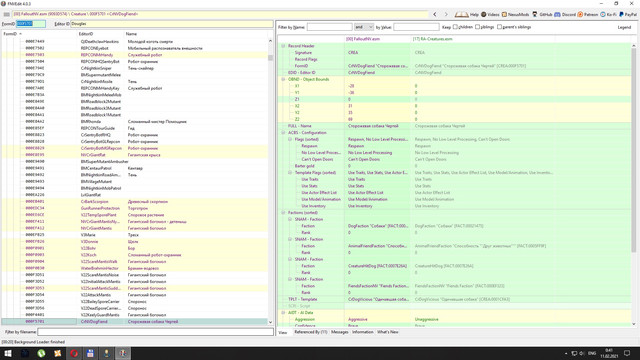Screen dimensions: 640x360
Task: Navigate forward with the right arrow
Action: click(x=446, y=14)
